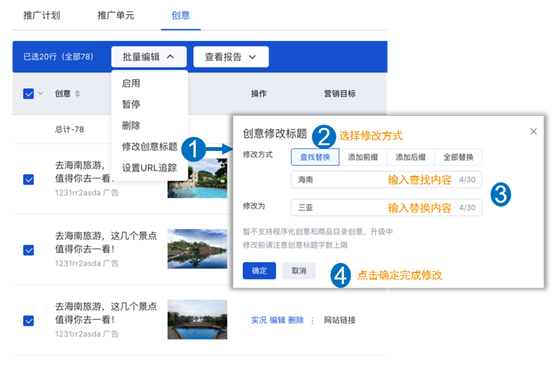
Task: Uncheck the third creative row checkbox
Action: pyautogui.click(x=28, y=321)
